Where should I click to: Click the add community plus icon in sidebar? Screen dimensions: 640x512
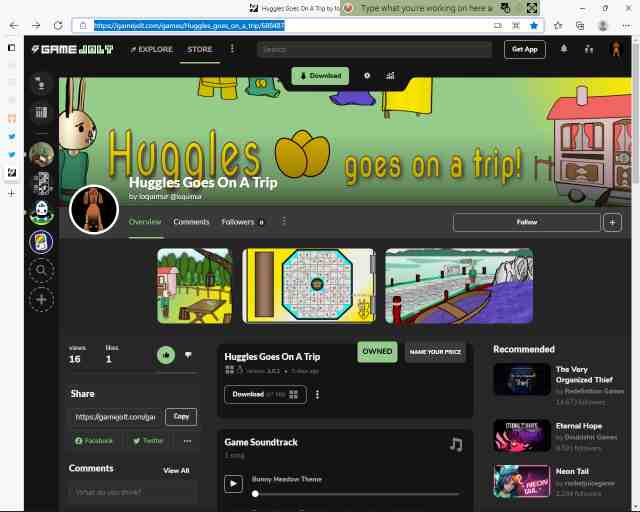tap(41, 299)
